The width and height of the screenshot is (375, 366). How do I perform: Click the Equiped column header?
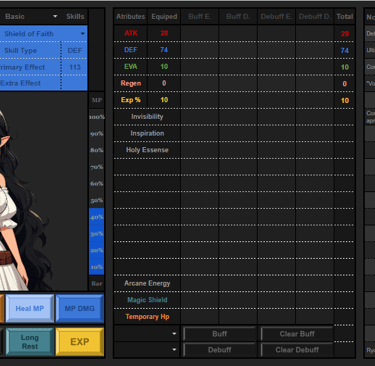[x=164, y=16]
